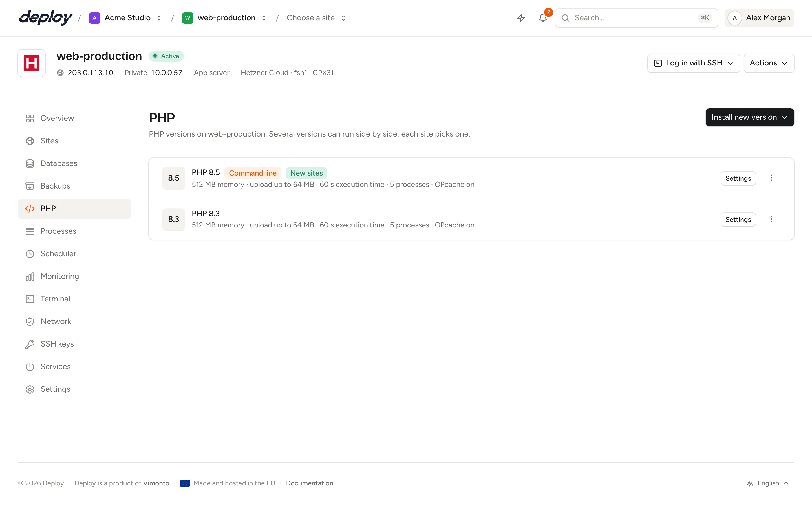Click the Alex Morgan avatar circle
The image size is (812, 508).
pos(734,18)
